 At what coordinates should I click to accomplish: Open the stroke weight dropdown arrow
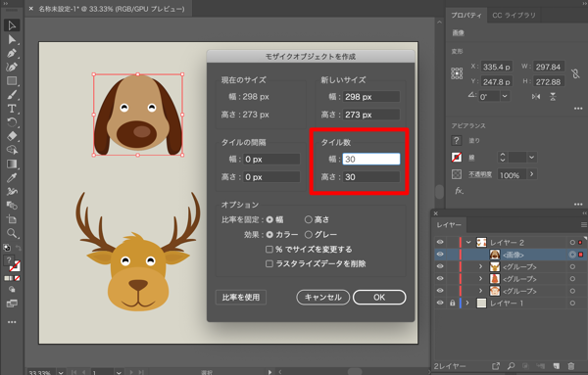click(532, 158)
